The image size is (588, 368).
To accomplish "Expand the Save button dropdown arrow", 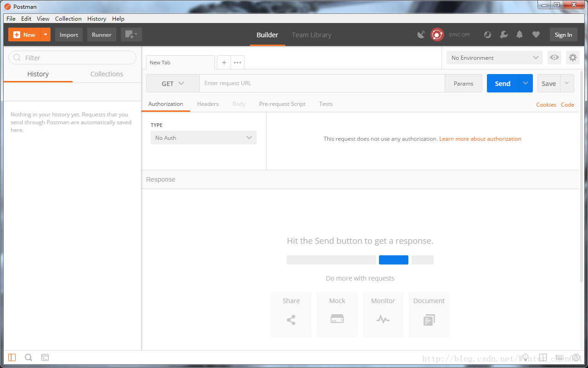I will tap(567, 83).
